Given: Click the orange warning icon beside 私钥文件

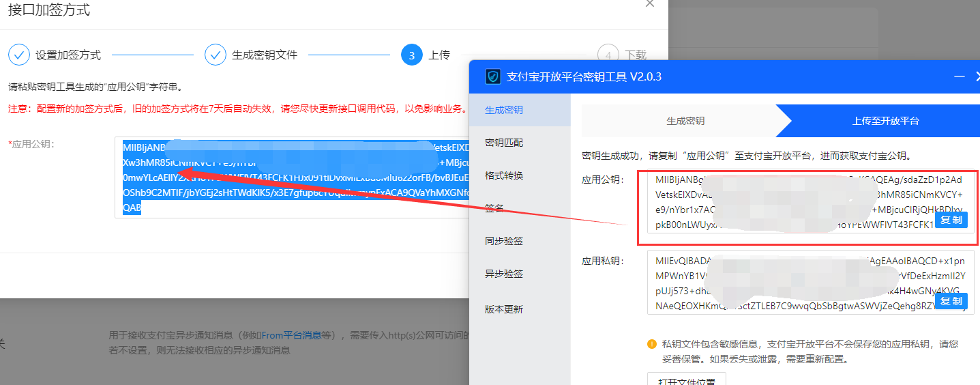Looking at the screenshot, I should (652, 344).
